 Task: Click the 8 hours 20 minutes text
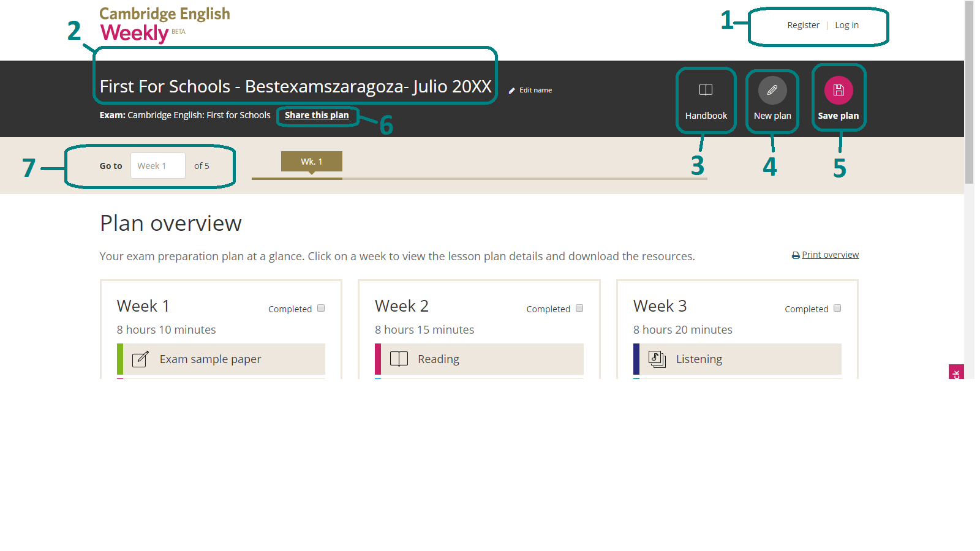coord(683,329)
